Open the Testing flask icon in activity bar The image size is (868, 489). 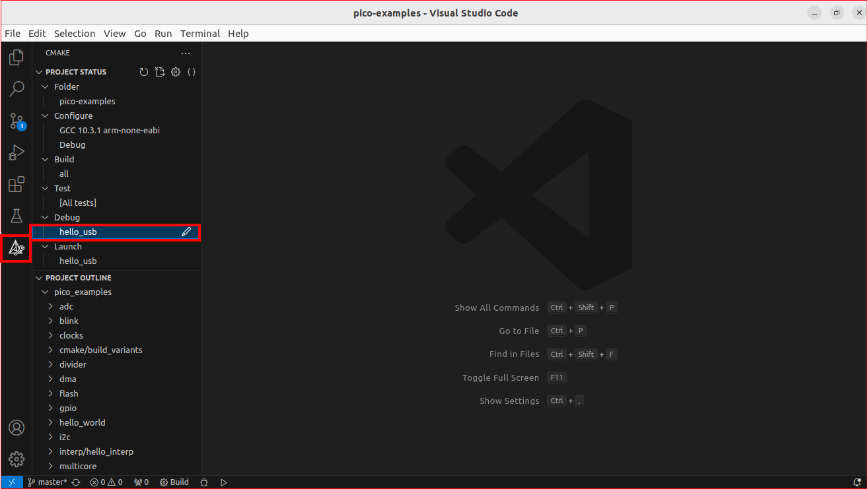pyautogui.click(x=16, y=216)
